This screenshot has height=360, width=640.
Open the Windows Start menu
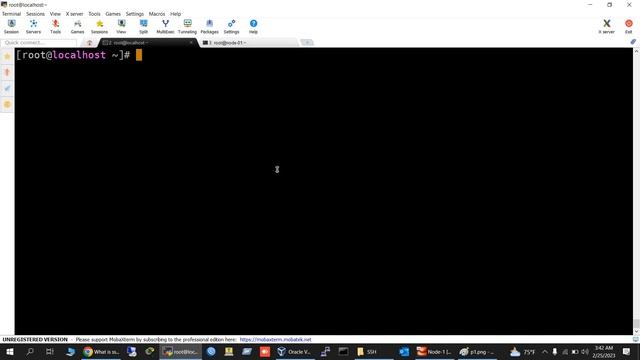[x=10, y=351]
